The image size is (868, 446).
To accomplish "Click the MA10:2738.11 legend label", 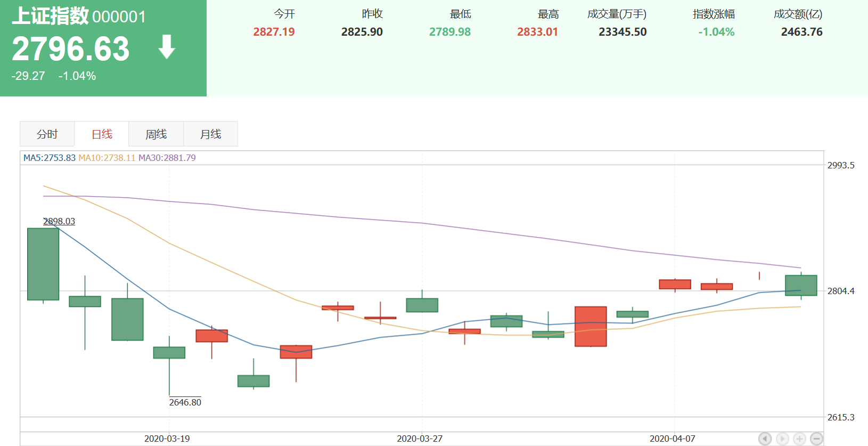I will (107, 158).
